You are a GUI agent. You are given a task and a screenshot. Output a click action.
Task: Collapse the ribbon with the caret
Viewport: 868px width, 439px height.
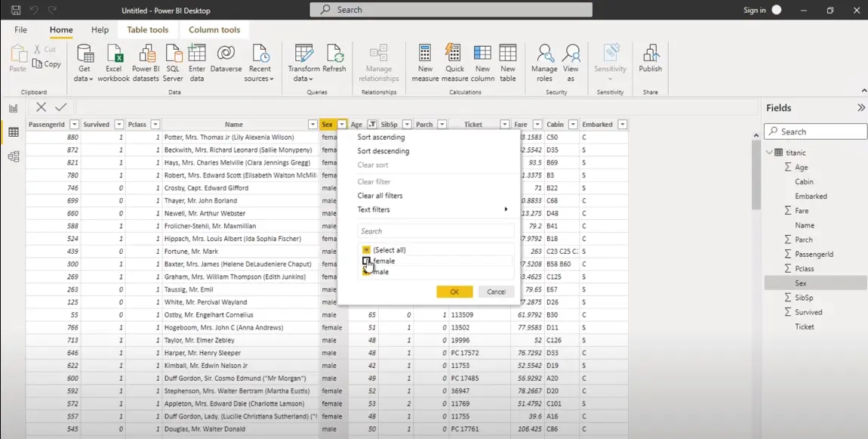pos(864,91)
